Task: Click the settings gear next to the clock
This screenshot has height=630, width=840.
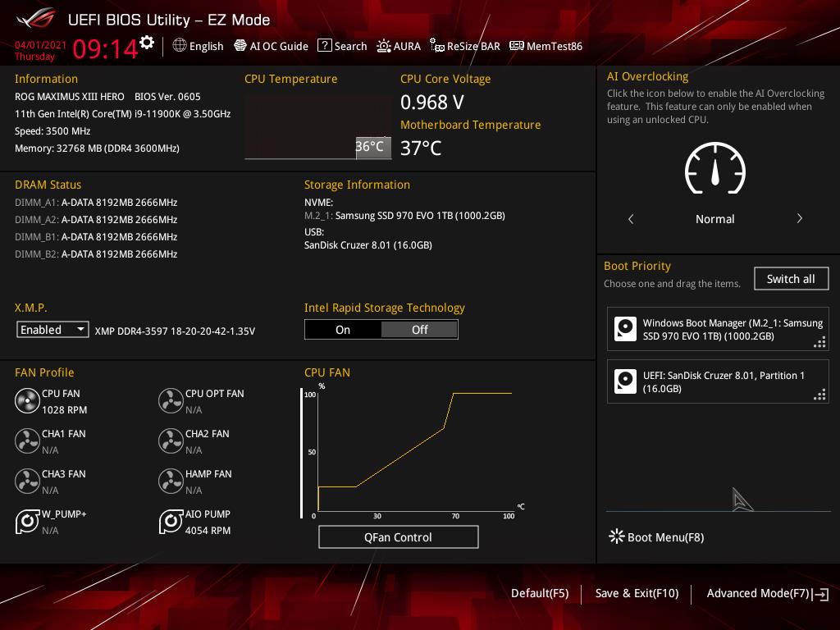Action: [147, 43]
